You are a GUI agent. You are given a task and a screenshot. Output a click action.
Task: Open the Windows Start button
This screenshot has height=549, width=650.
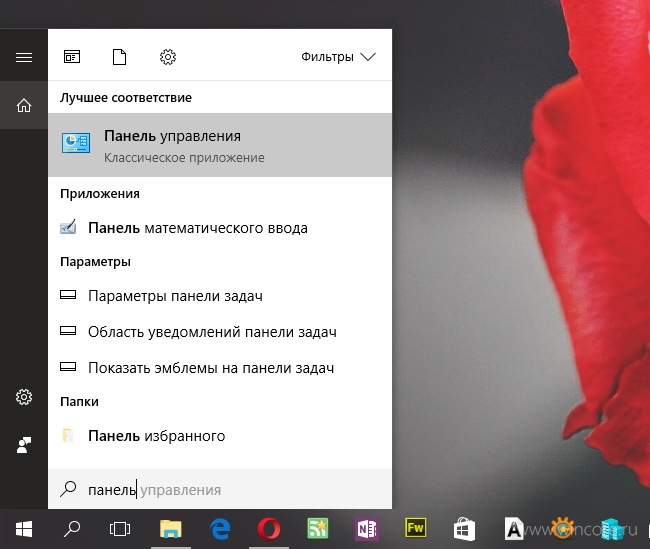(24, 529)
